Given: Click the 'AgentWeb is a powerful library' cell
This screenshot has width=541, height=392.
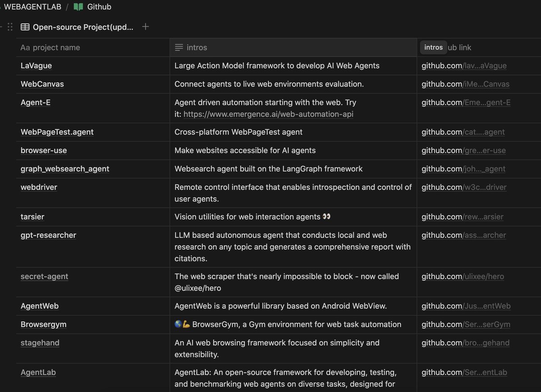Looking at the screenshot, I should pyautogui.click(x=293, y=306).
